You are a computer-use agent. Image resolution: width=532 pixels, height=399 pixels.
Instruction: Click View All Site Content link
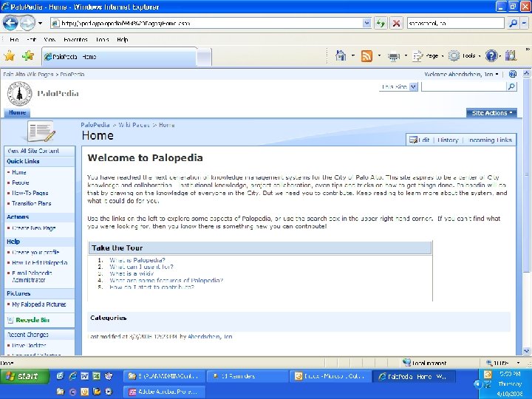(x=33, y=151)
